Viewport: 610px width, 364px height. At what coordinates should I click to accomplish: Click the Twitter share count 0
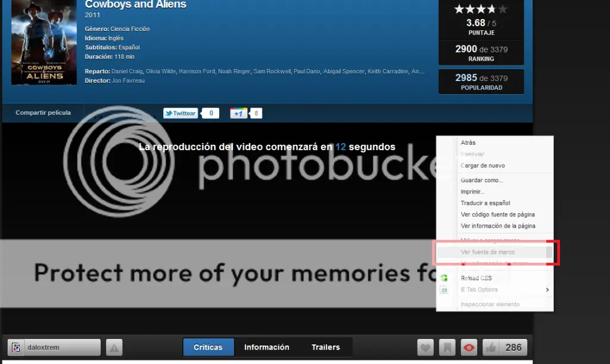[x=211, y=113]
